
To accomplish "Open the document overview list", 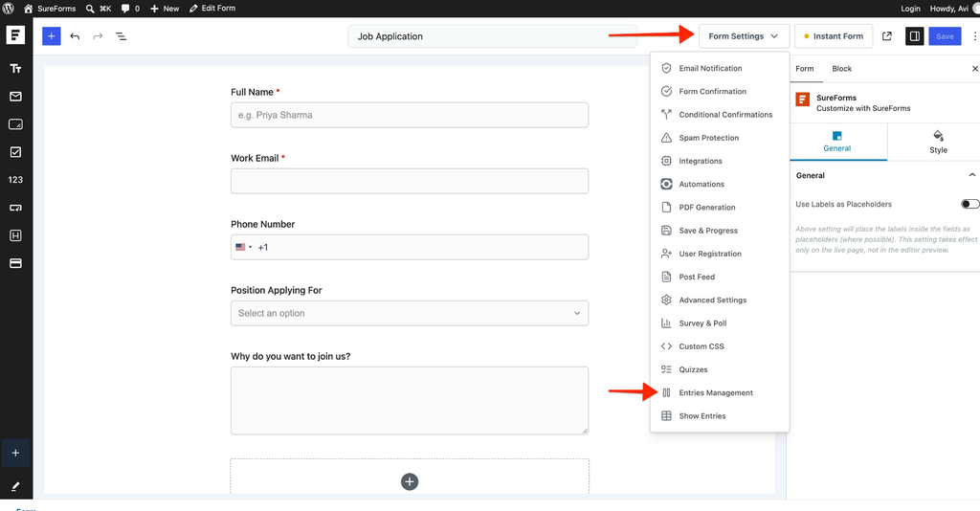I will (122, 36).
